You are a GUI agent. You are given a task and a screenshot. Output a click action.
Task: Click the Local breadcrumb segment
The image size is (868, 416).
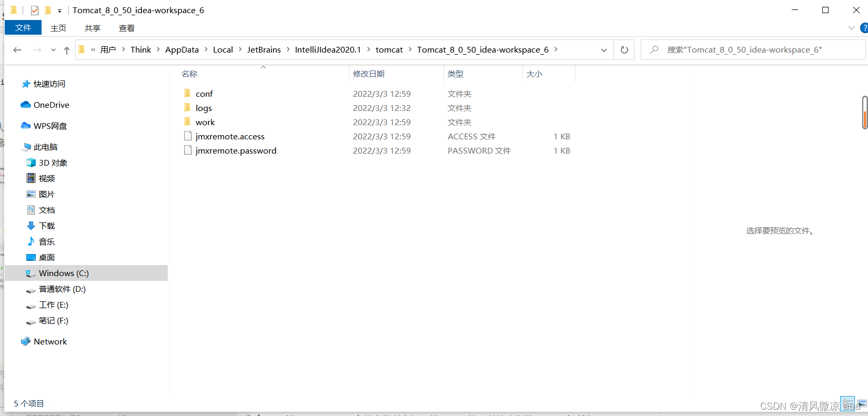coord(223,49)
